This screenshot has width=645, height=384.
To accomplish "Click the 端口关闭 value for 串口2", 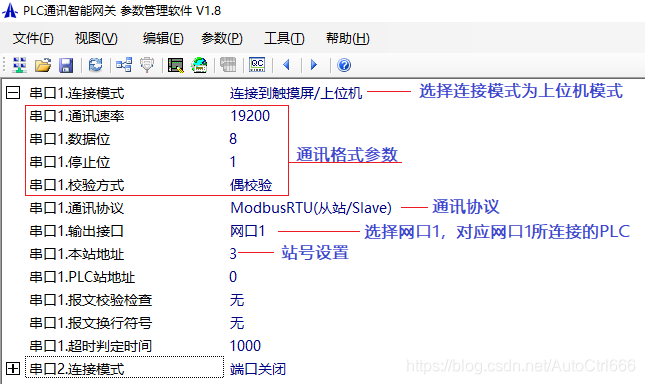I will point(258,369).
